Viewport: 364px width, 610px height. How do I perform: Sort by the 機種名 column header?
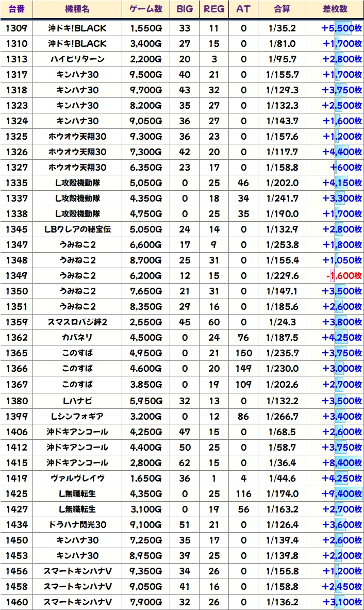[x=77, y=9]
